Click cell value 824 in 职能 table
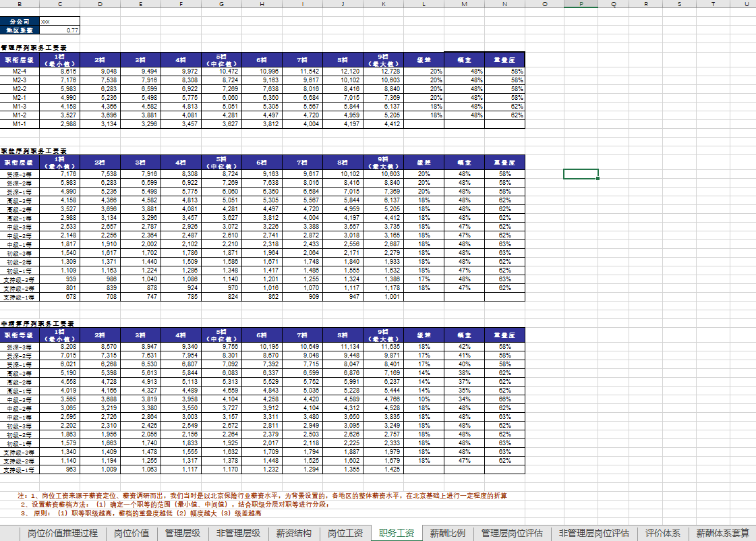Screen dimensions: 756x541 coord(221,297)
